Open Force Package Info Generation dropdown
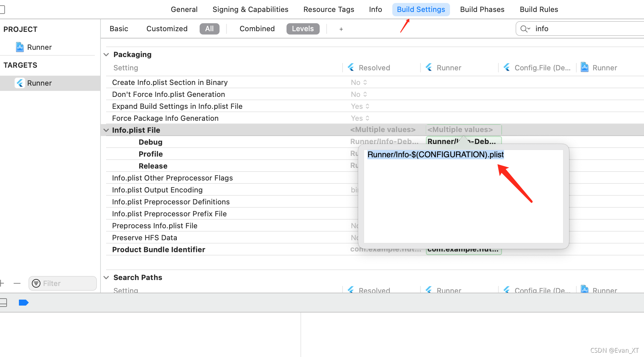Viewport: 644px width, 357px height. pyautogui.click(x=360, y=118)
